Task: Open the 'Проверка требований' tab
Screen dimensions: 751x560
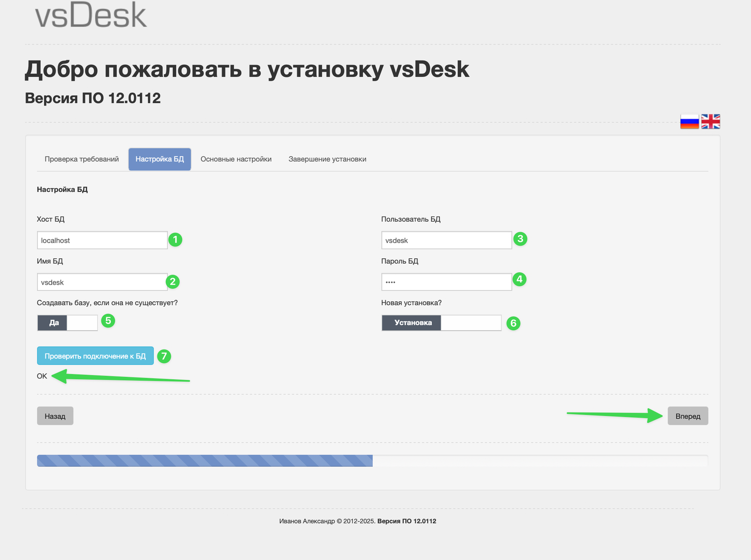Action: click(82, 159)
